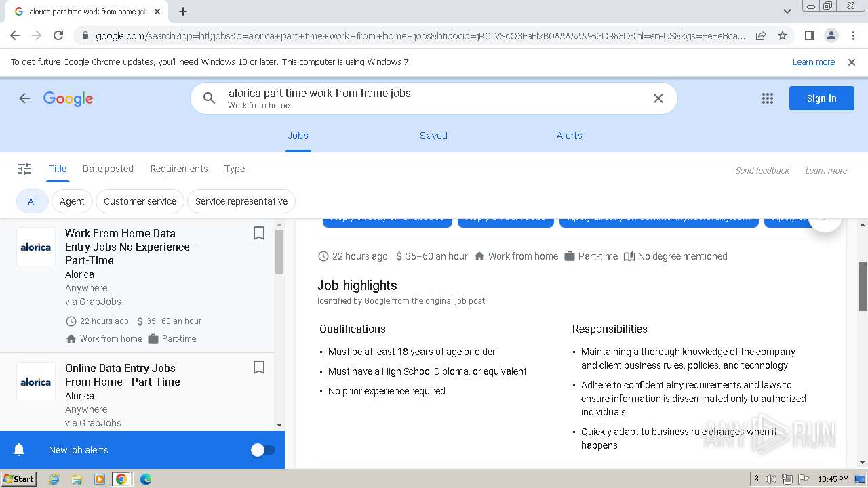This screenshot has height=488, width=868.
Task: Save the Online Data Entry Jobs bookmark
Action: [x=258, y=367]
